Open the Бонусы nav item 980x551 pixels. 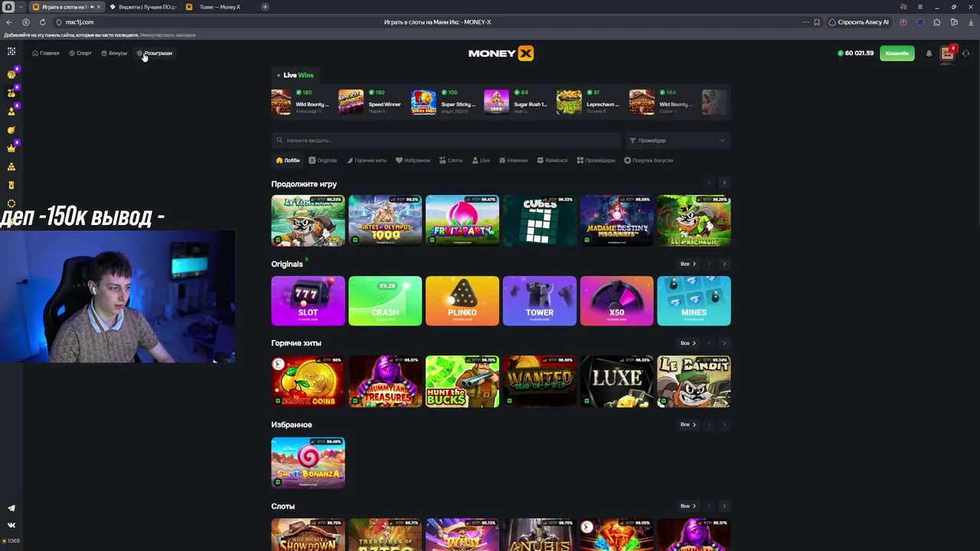point(114,54)
